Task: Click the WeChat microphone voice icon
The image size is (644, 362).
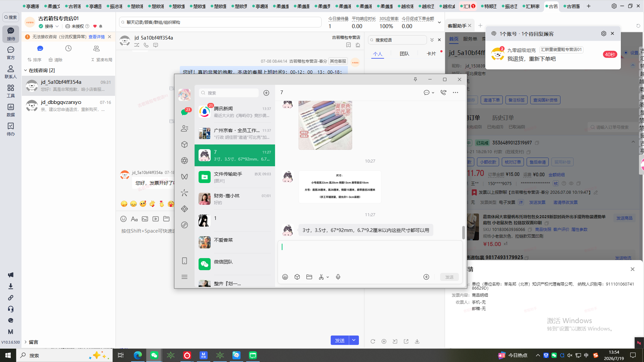Action: (x=338, y=277)
